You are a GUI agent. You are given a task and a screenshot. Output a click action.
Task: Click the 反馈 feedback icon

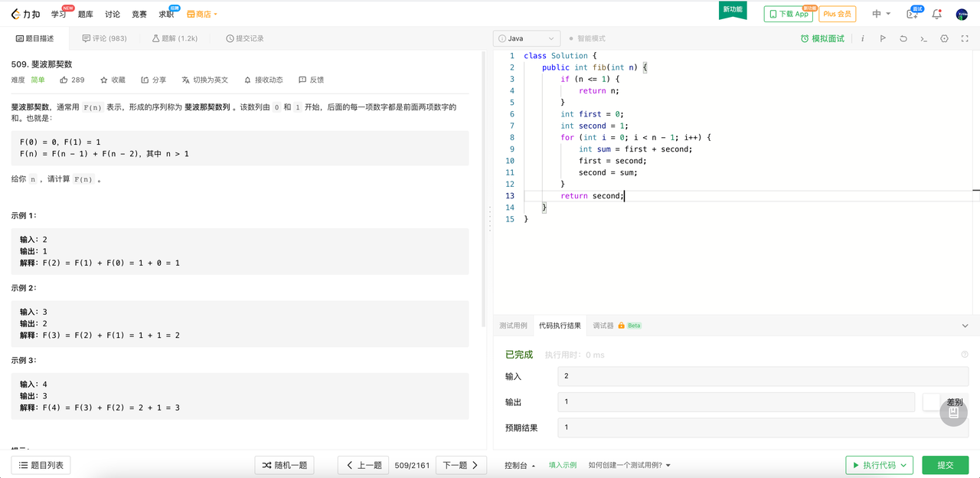click(311, 80)
